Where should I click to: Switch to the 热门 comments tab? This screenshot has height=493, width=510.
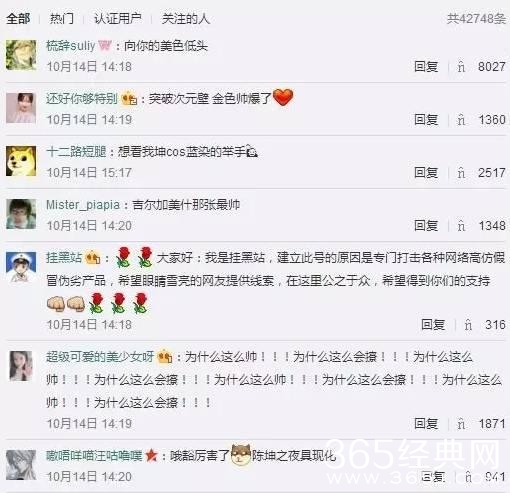pos(62,19)
